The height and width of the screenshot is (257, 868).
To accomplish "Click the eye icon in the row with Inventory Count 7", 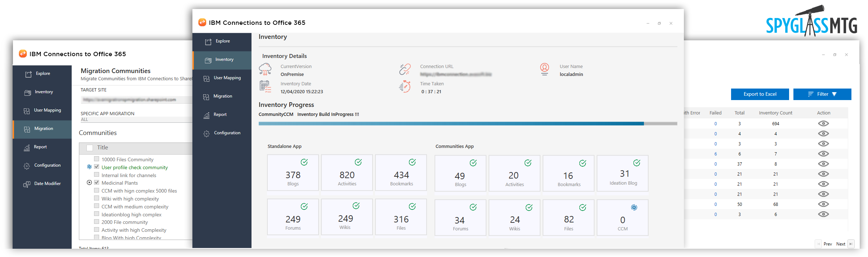I will [823, 154].
